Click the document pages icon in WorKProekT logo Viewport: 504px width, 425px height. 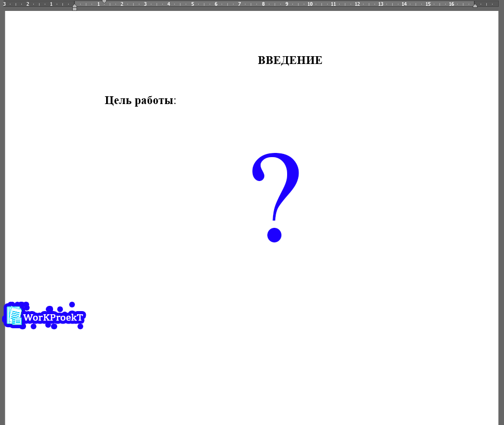pos(15,316)
